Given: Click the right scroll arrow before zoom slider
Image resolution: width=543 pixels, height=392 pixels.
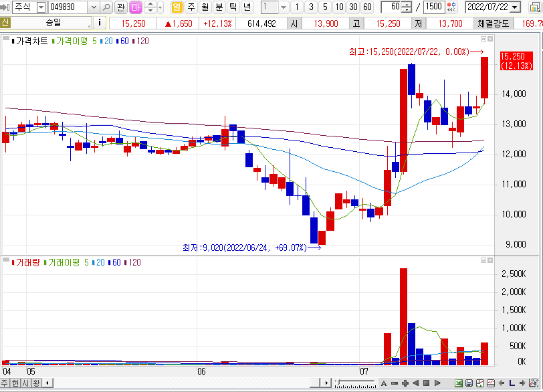Looking at the screenshot, I should coord(326,383).
